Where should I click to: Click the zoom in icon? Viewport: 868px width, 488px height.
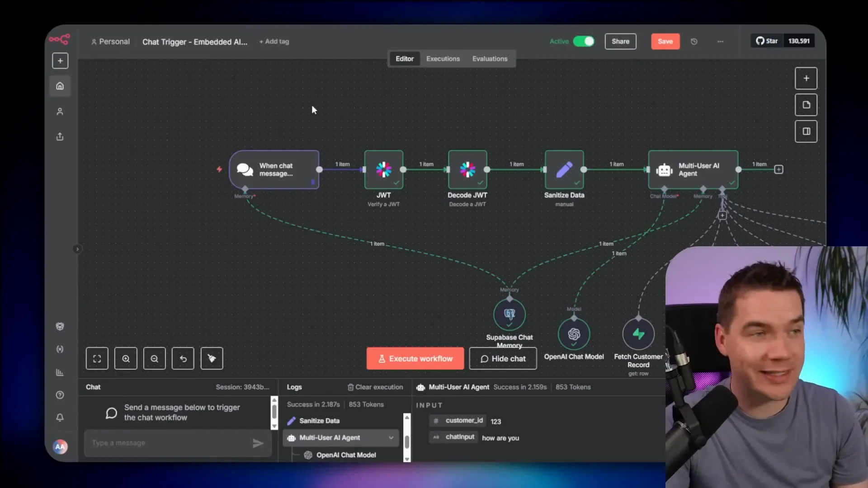tap(126, 358)
